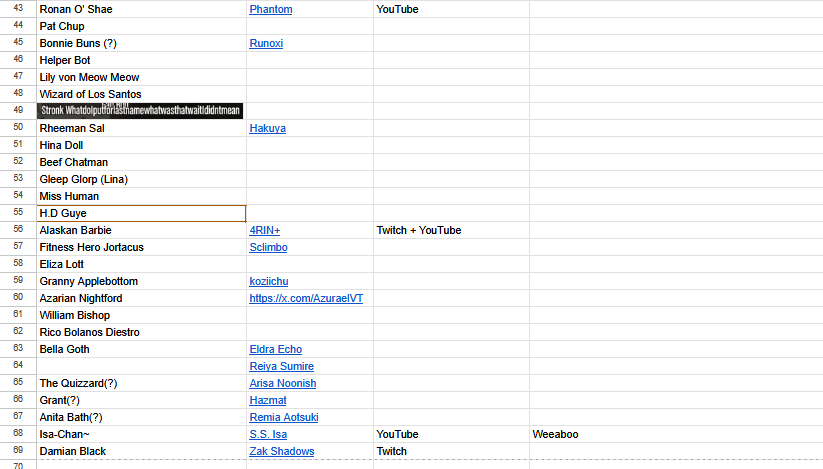This screenshot has height=469, width=823.
Task: Click the active H.D Guye cell
Action: pos(141,214)
